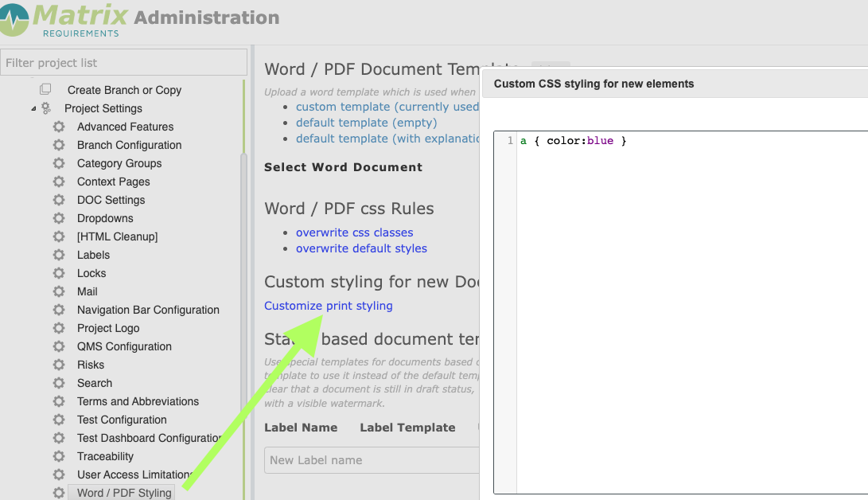Click gear icon beside [HTML Cleanup]
Image resolution: width=868 pixels, height=500 pixels.
click(x=59, y=236)
